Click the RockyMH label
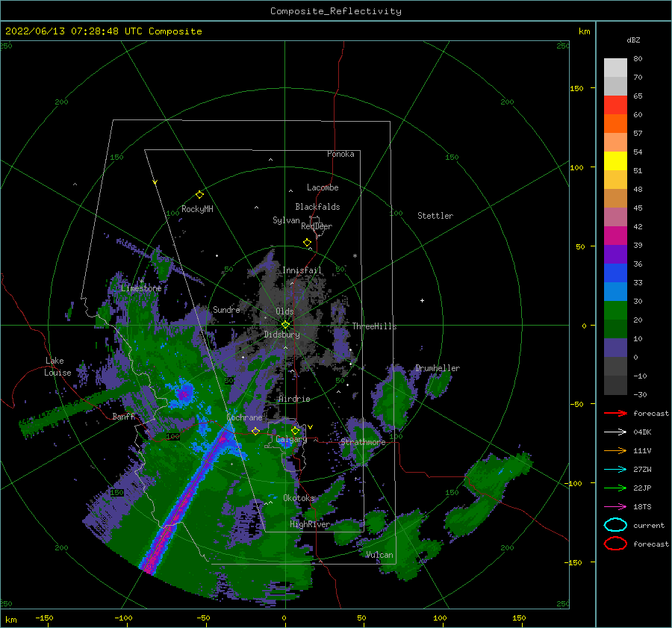 pyautogui.click(x=197, y=209)
